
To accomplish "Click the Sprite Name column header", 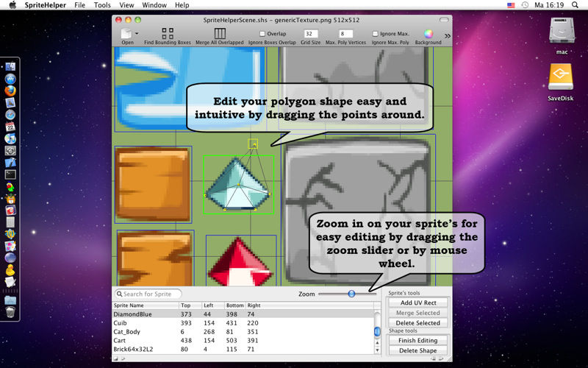I will [x=146, y=305].
